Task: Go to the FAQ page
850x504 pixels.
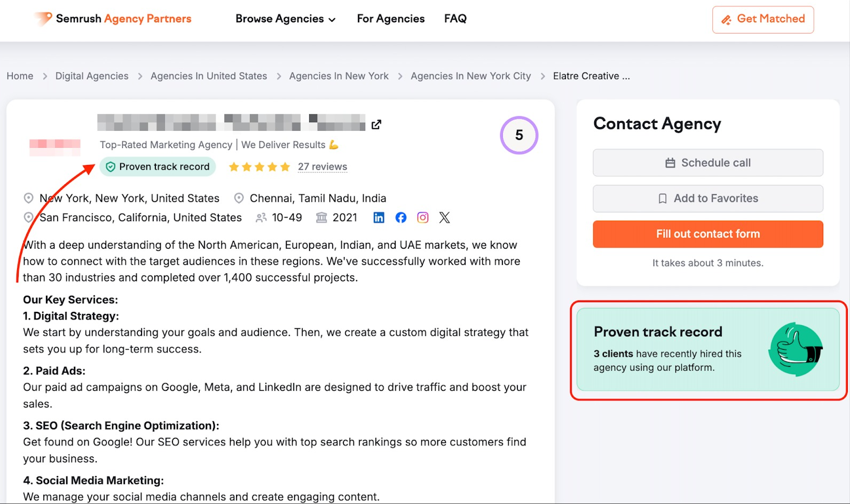Action: 455,19
